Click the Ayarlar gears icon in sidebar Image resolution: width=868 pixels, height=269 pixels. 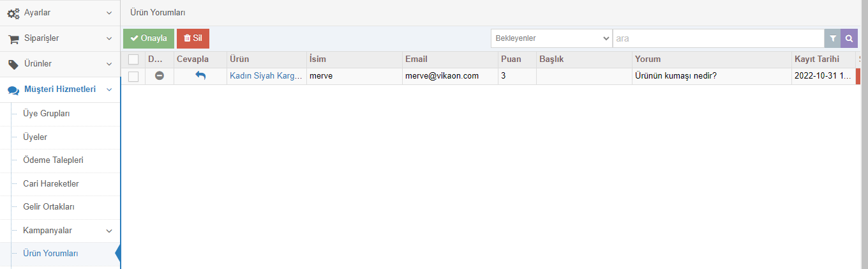click(13, 13)
